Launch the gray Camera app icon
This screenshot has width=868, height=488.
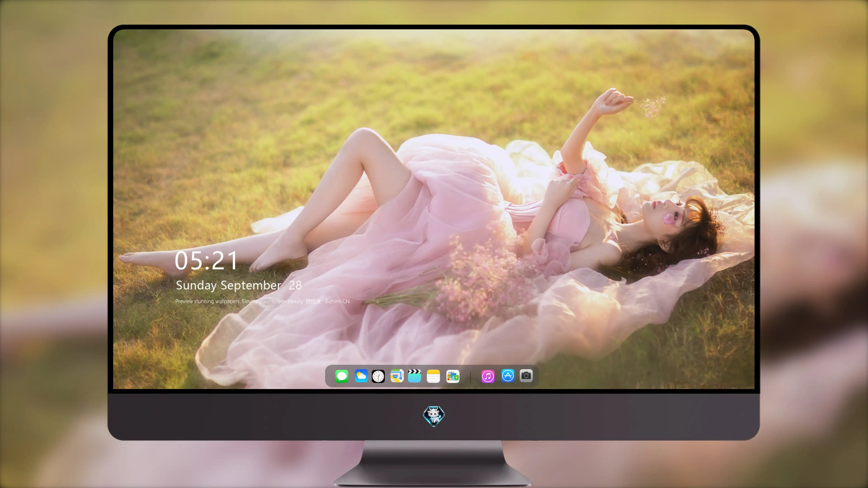tap(526, 375)
